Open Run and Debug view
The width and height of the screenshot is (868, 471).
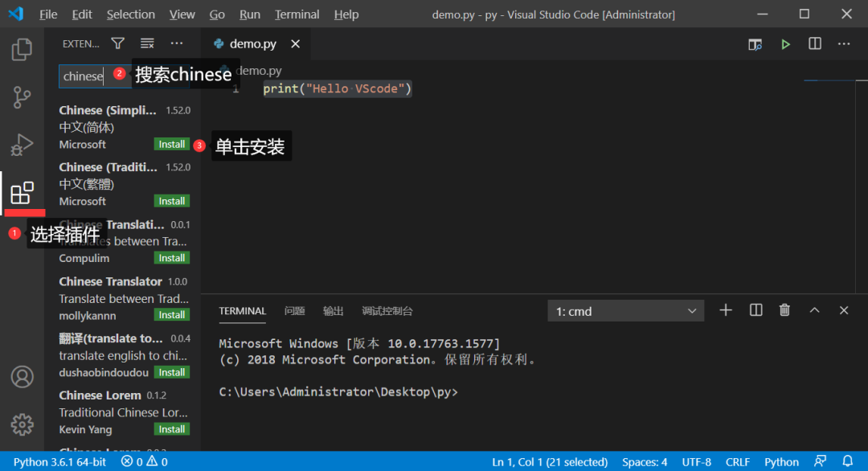[22, 145]
